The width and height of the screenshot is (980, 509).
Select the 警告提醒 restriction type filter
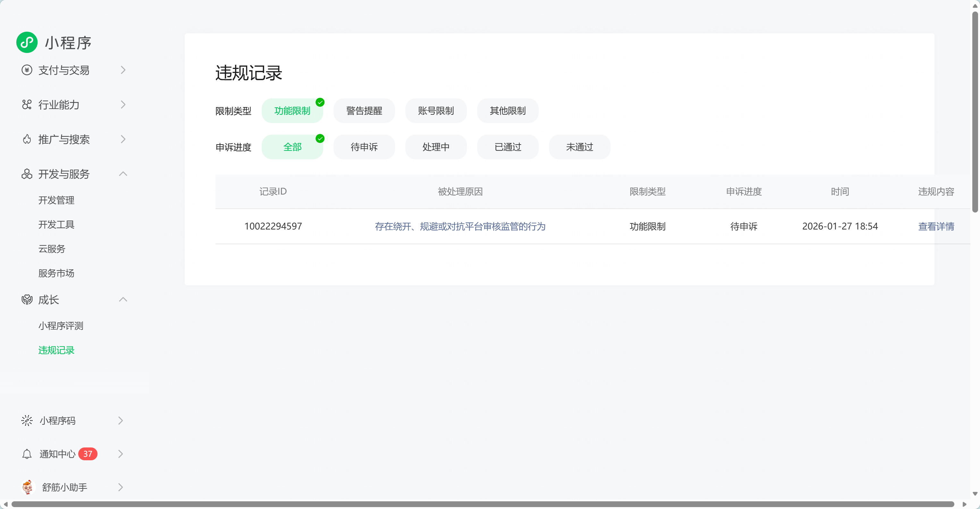click(x=364, y=111)
